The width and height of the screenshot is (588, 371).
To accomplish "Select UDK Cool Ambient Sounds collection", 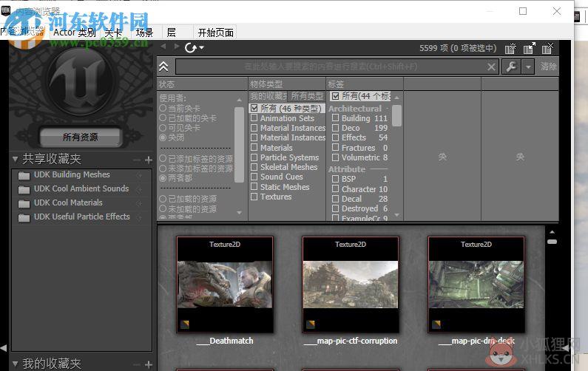I will 81,188.
